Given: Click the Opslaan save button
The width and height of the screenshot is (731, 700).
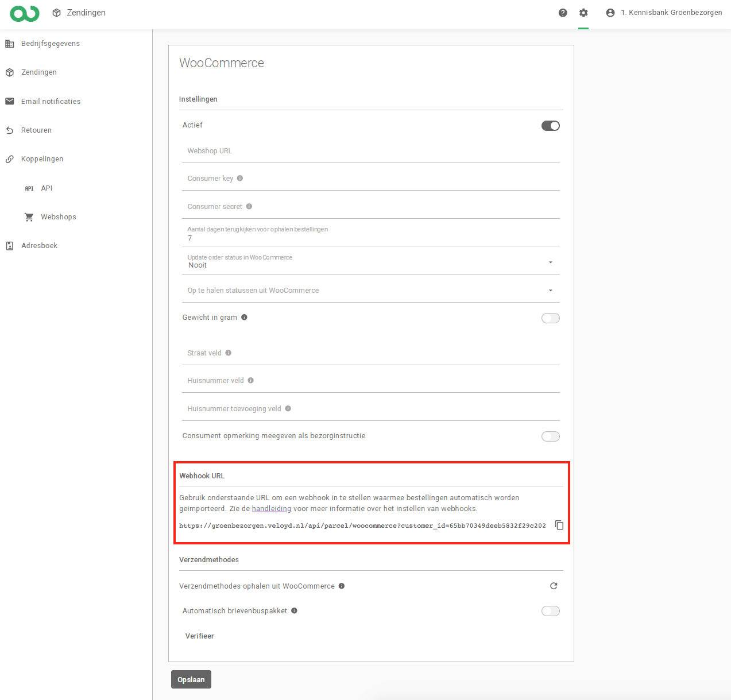Looking at the screenshot, I should click(x=191, y=679).
